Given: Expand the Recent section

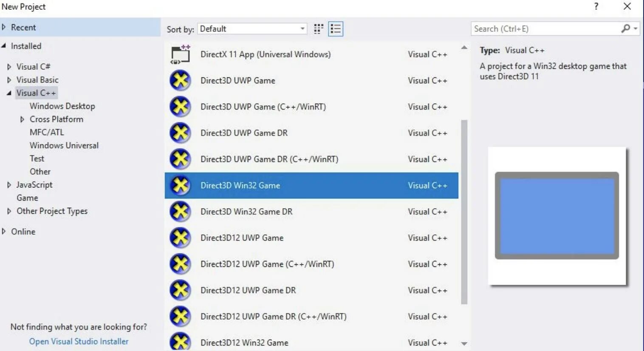Looking at the screenshot, I should pyautogui.click(x=4, y=27).
